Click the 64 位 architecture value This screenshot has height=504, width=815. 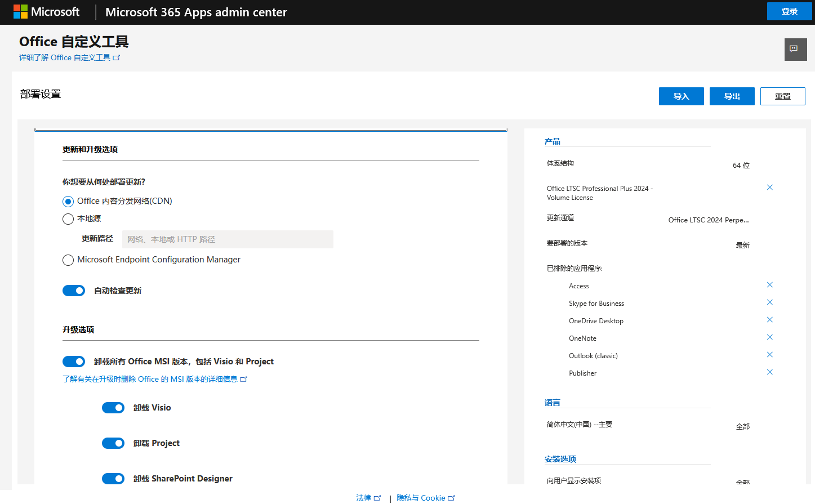pyautogui.click(x=741, y=166)
